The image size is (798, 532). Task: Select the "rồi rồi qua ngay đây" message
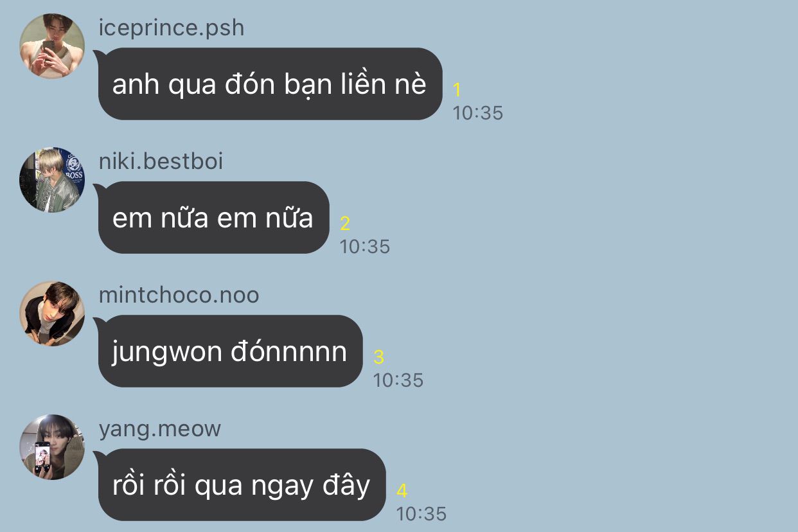[242, 484]
